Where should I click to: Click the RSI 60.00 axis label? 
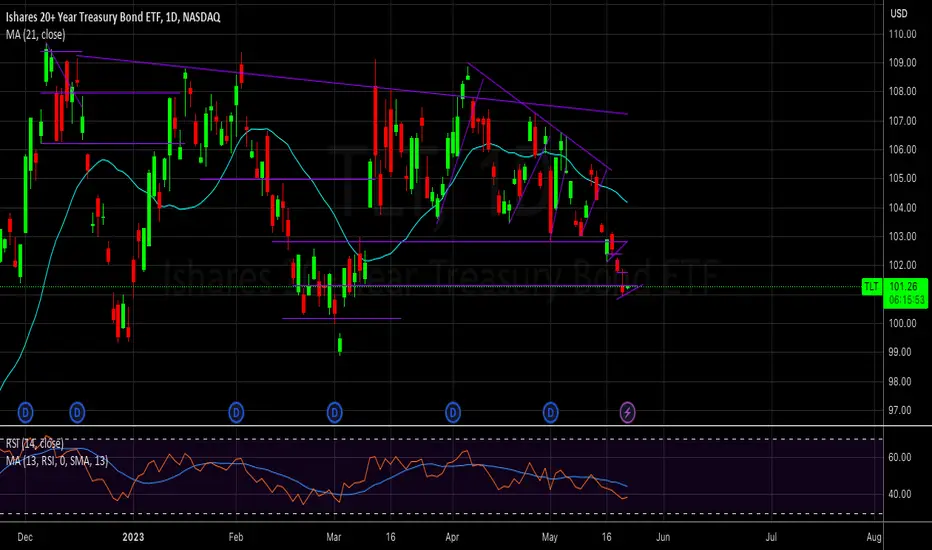point(900,457)
